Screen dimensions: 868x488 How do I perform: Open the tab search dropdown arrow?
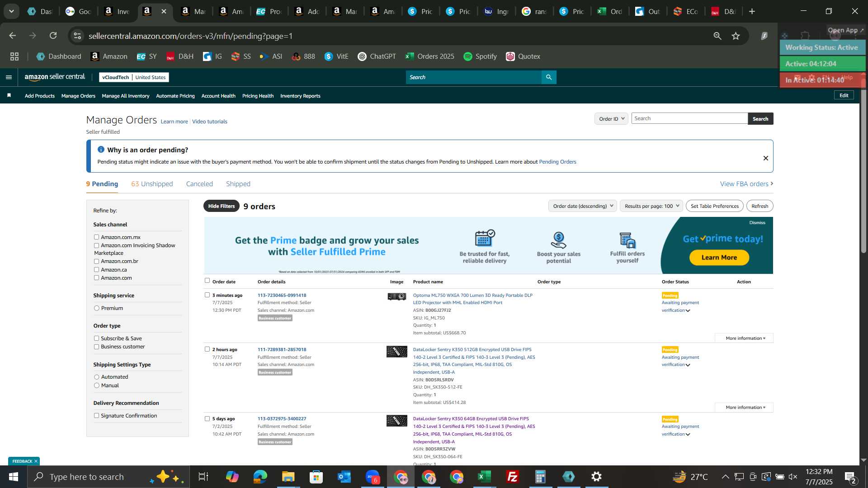[x=11, y=11]
